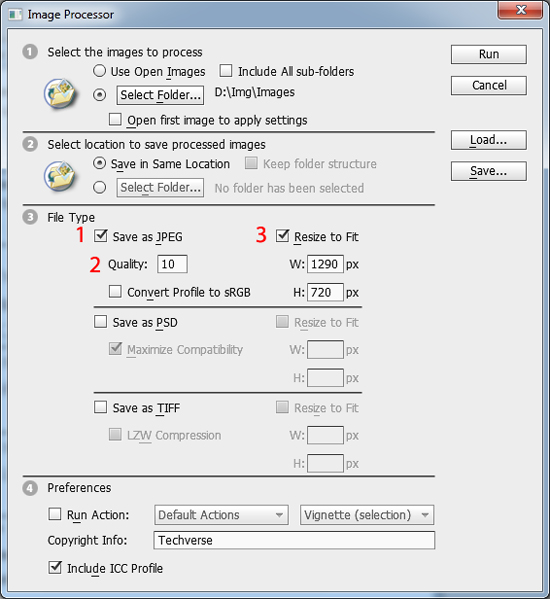Viewport: 550px width, 599px height.
Task: Close the Image Processor dialog
Action: (x=520, y=10)
